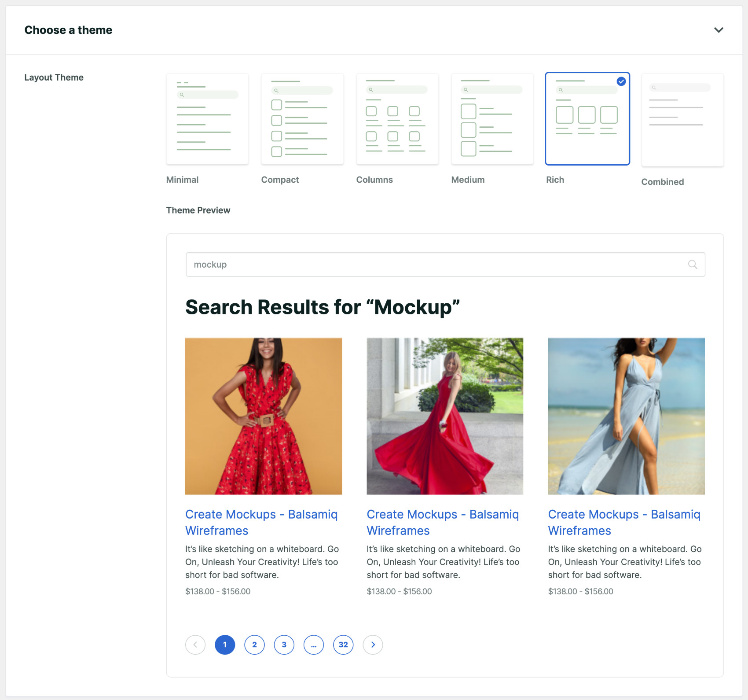Click the red floral dress product thumbnail
Image resolution: width=748 pixels, height=700 pixels.
pyautogui.click(x=264, y=416)
